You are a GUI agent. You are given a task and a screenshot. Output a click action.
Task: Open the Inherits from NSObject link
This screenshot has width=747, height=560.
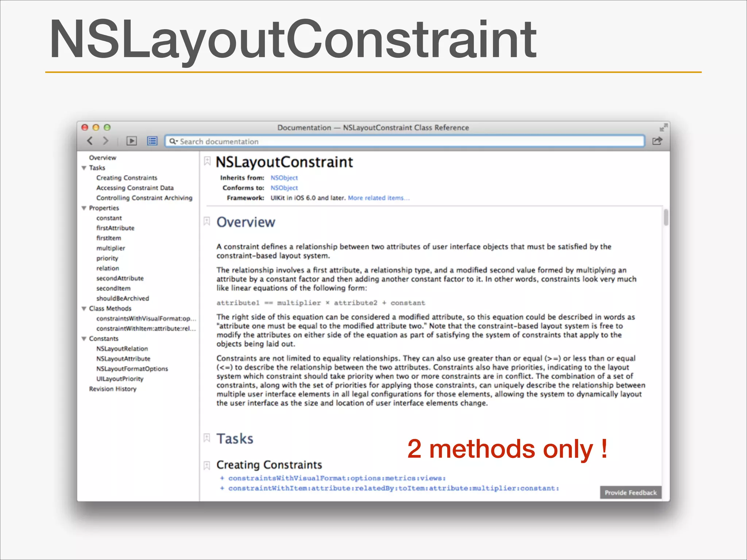point(284,178)
